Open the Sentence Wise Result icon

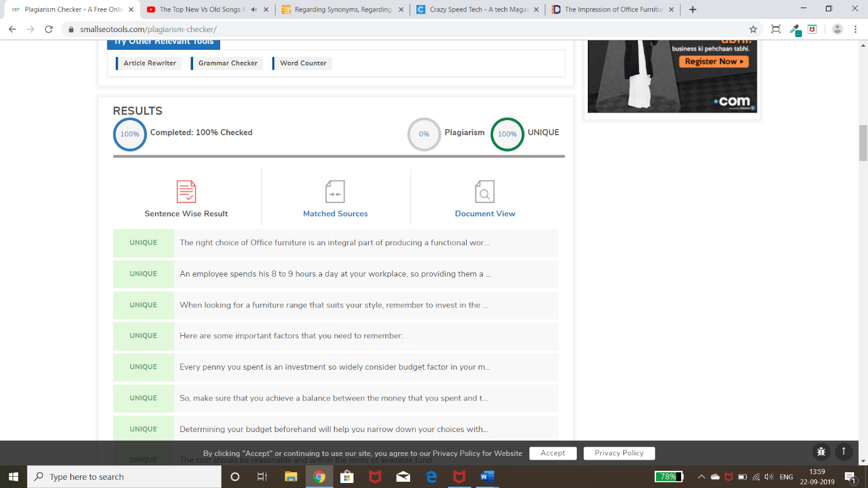pos(186,192)
